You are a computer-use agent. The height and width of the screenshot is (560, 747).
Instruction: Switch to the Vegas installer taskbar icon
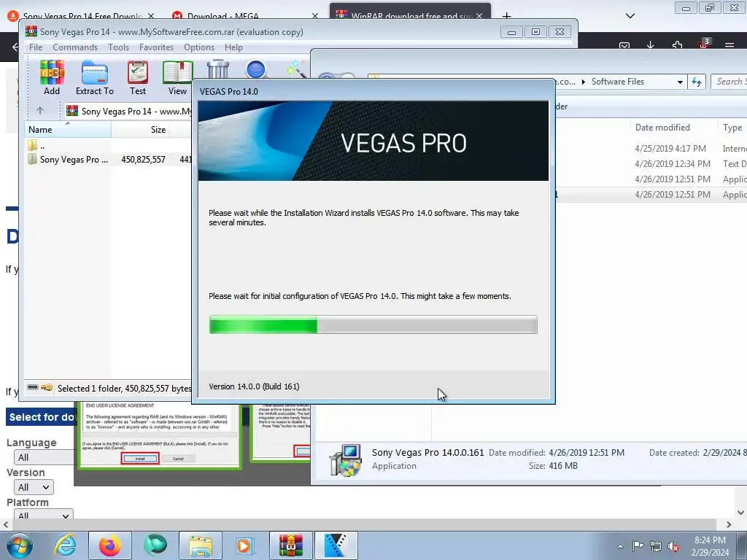pyautogui.click(x=336, y=545)
